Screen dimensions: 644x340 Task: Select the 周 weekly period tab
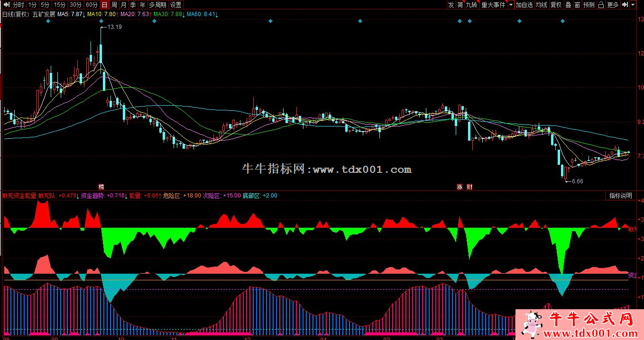(114, 5)
